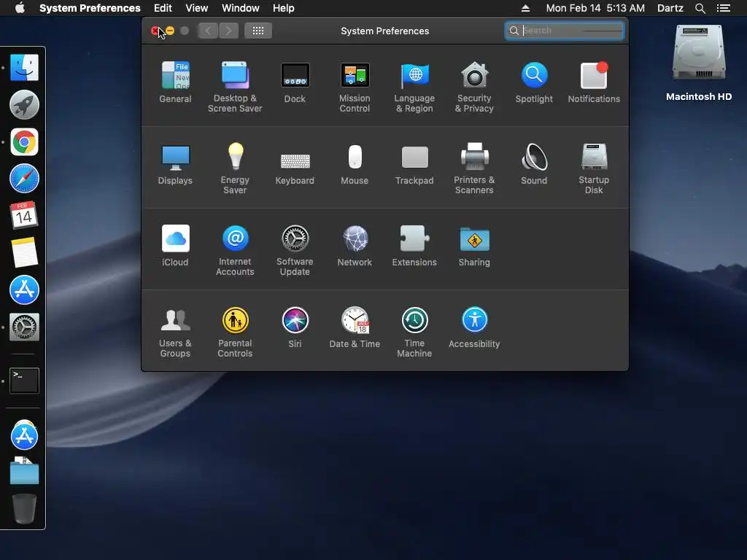The height and width of the screenshot is (560, 747).
Task: Click the date and time in menu bar
Action: pos(595,8)
